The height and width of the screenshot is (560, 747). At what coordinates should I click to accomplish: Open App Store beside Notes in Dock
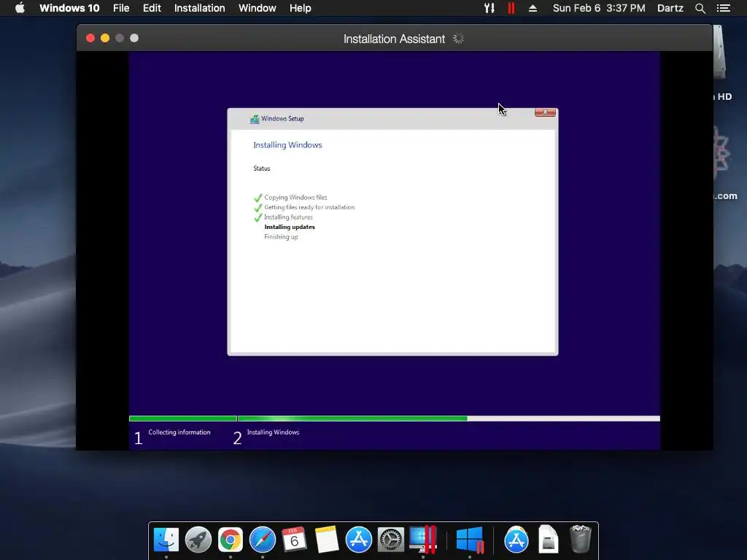(x=359, y=540)
